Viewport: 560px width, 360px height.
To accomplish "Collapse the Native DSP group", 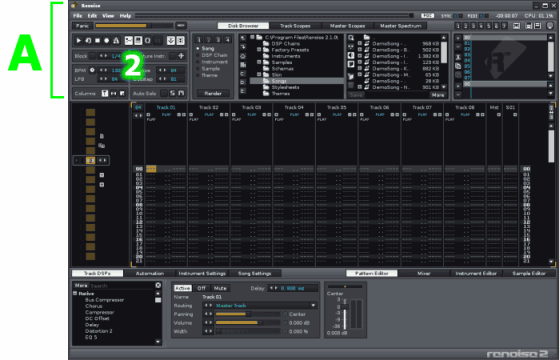I will click(75, 293).
